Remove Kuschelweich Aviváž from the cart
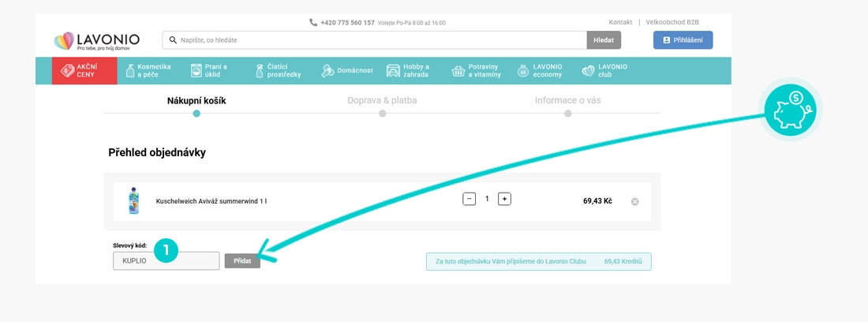The height and width of the screenshot is (322, 868). click(x=635, y=201)
